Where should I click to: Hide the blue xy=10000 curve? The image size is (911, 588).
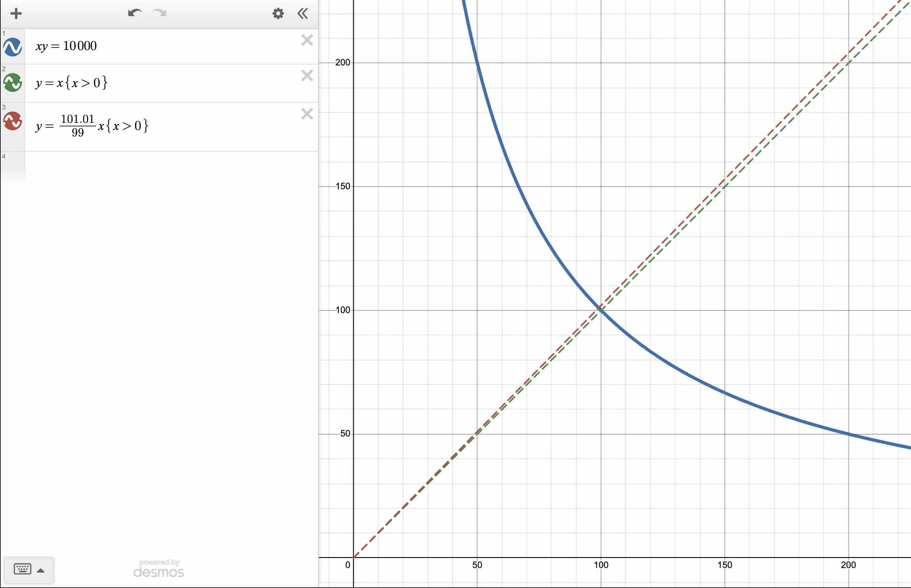pyautogui.click(x=12, y=46)
